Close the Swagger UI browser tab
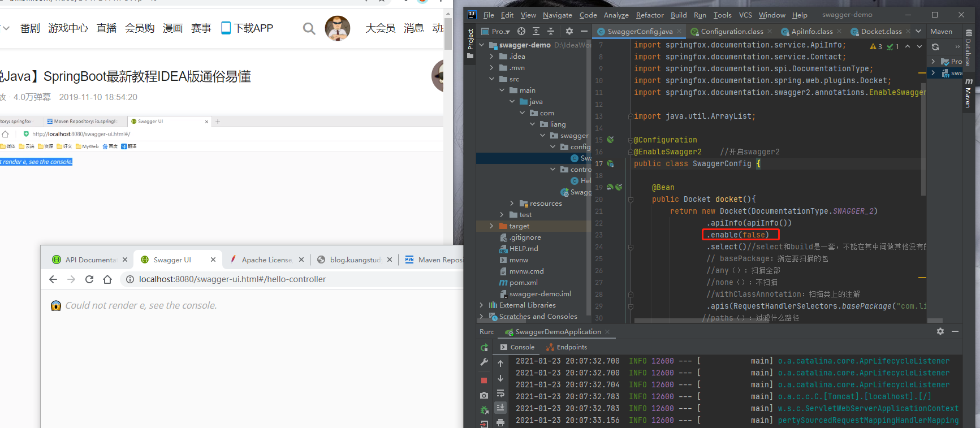This screenshot has height=428, width=980. [x=213, y=260]
